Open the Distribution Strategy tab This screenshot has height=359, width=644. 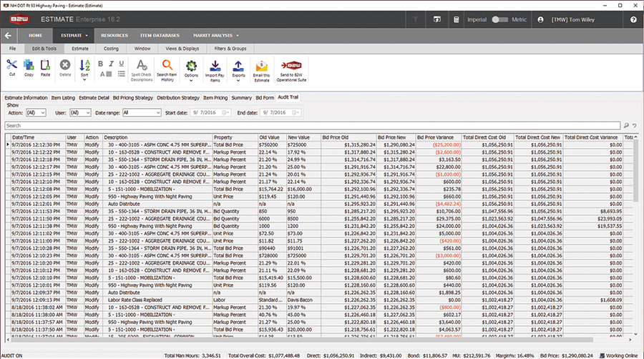[x=178, y=98]
